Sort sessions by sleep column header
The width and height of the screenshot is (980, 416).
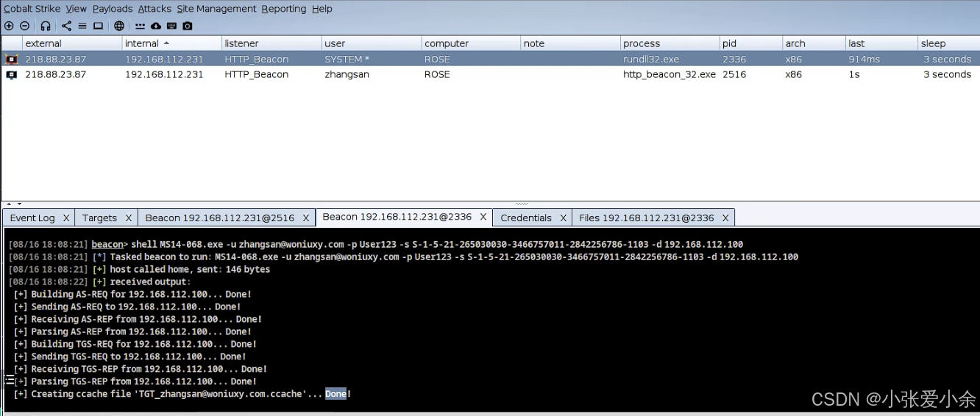[949, 43]
